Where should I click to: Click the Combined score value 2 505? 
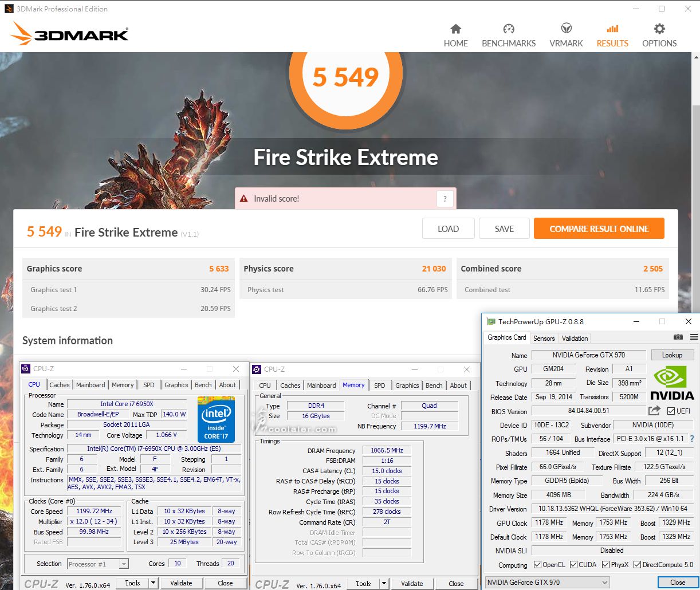(653, 269)
